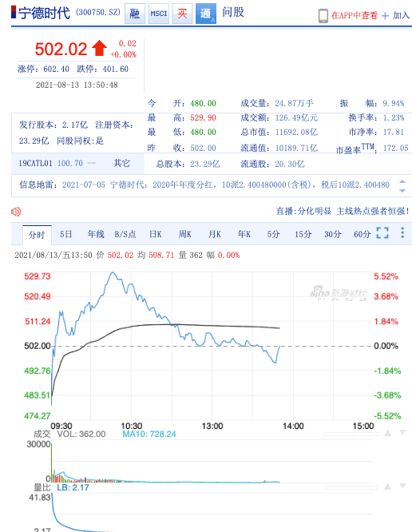
Task: Show the next 信息地雷 news item
Action: pyautogui.click(x=402, y=191)
